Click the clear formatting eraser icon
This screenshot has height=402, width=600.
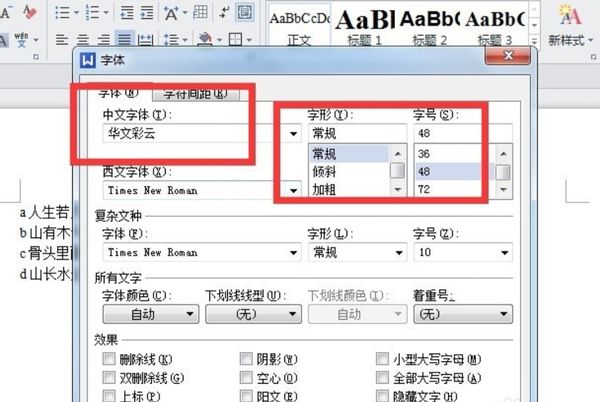click(30, 12)
